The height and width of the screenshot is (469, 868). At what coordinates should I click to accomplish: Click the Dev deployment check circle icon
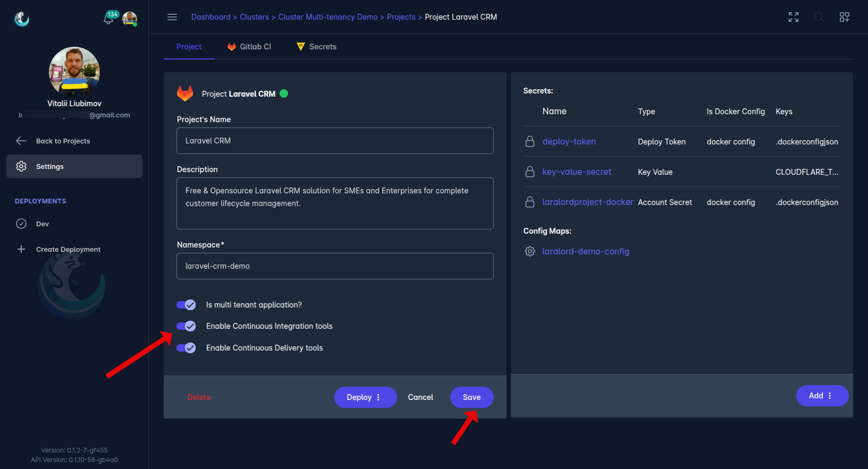pos(21,224)
